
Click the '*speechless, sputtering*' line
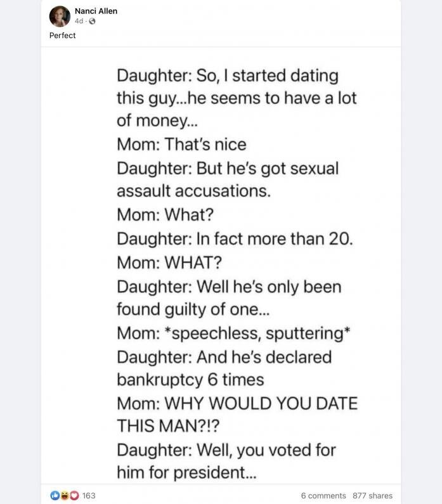tap(233, 333)
